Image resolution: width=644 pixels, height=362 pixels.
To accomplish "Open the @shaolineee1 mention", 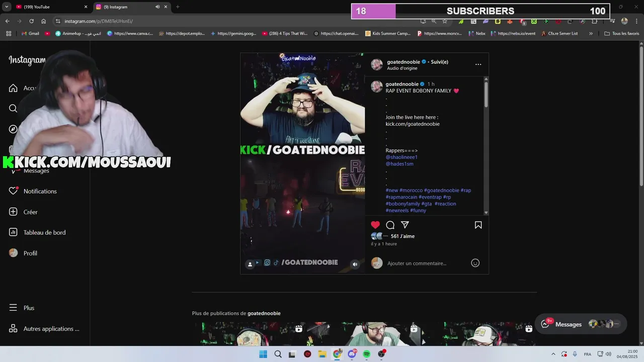I will (401, 157).
